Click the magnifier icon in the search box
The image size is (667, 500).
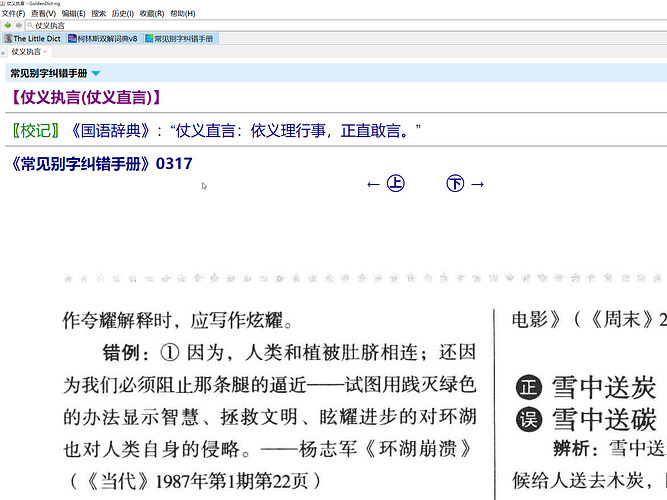click(30, 26)
